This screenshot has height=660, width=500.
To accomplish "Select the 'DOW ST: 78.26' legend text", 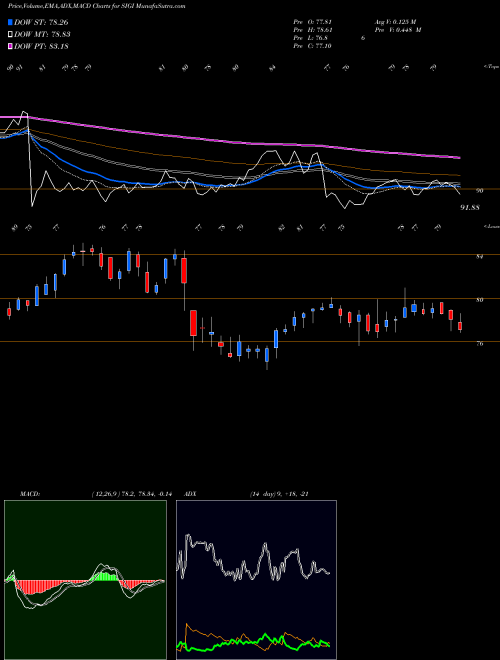I will tap(41, 22).
